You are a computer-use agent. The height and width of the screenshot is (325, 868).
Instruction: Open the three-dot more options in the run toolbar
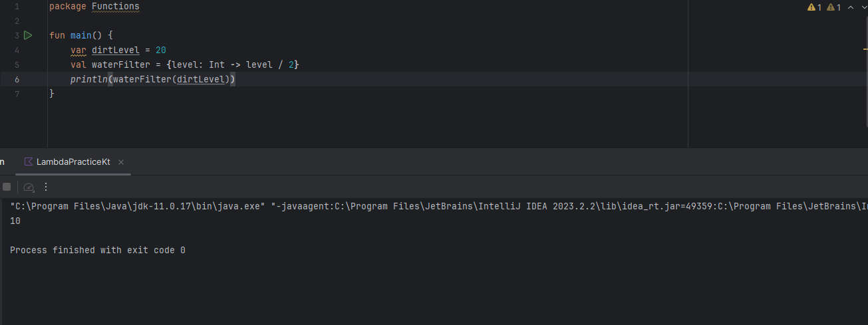point(46,187)
